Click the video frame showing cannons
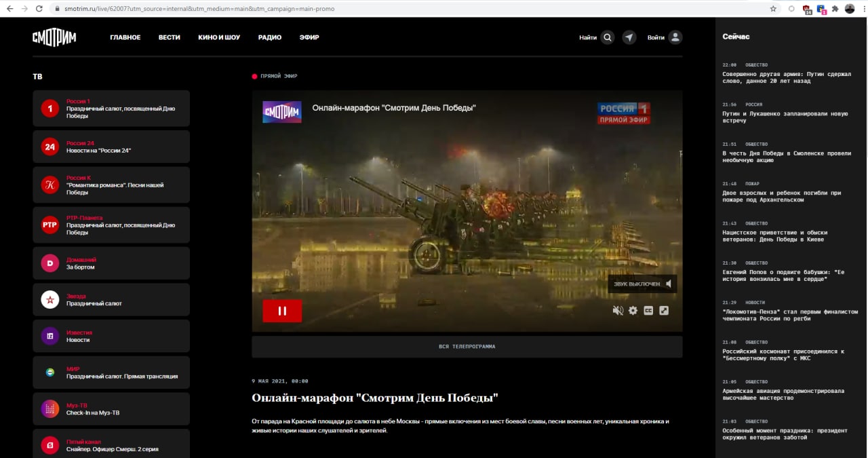The image size is (868, 458). (467, 211)
